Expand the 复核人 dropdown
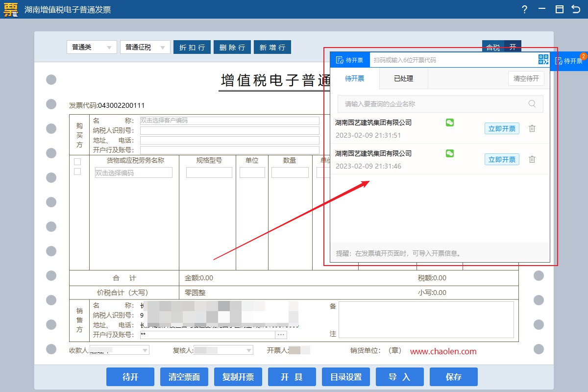588x392 pixels. pyautogui.click(x=249, y=350)
